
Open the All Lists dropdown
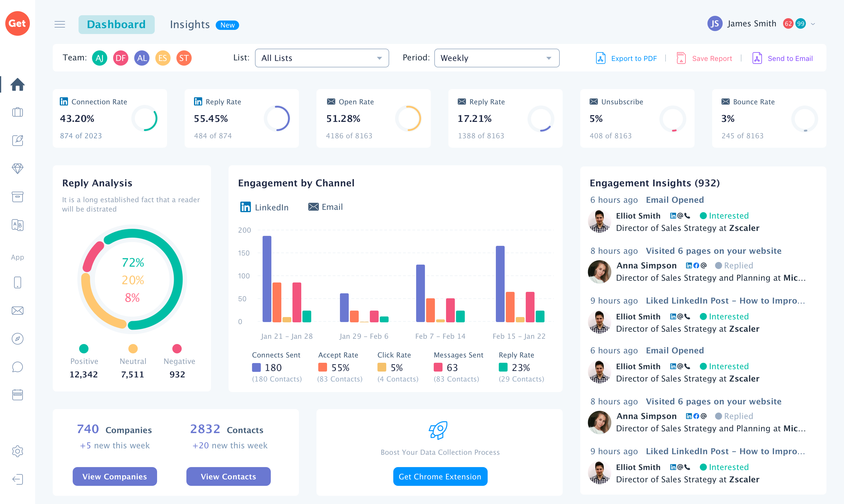pyautogui.click(x=322, y=58)
